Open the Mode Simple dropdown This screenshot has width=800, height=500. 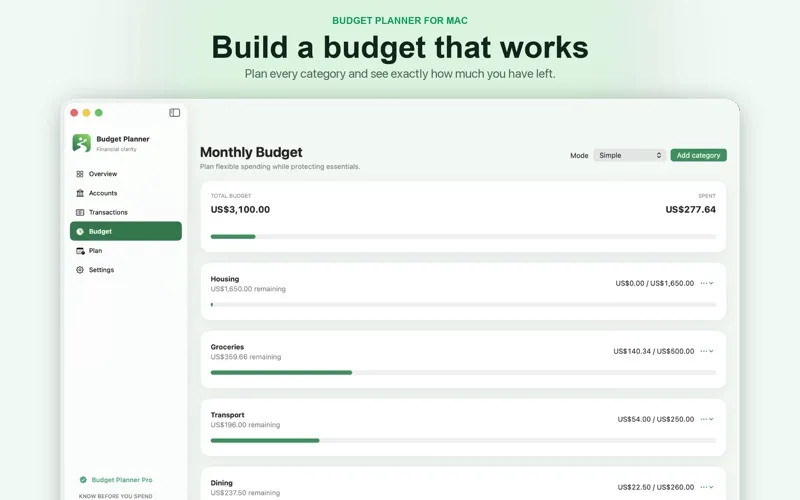click(x=630, y=155)
